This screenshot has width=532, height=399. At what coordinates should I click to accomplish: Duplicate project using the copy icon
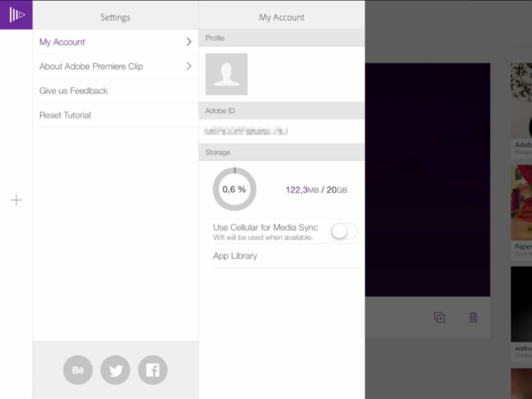coord(439,317)
